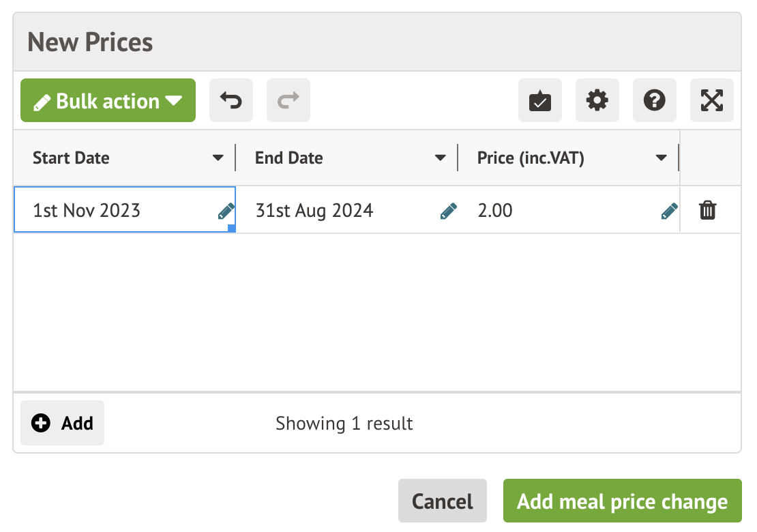Image resolution: width=757 pixels, height=532 pixels.
Task: Open the help question mark icon
Action: pos(655,101)
